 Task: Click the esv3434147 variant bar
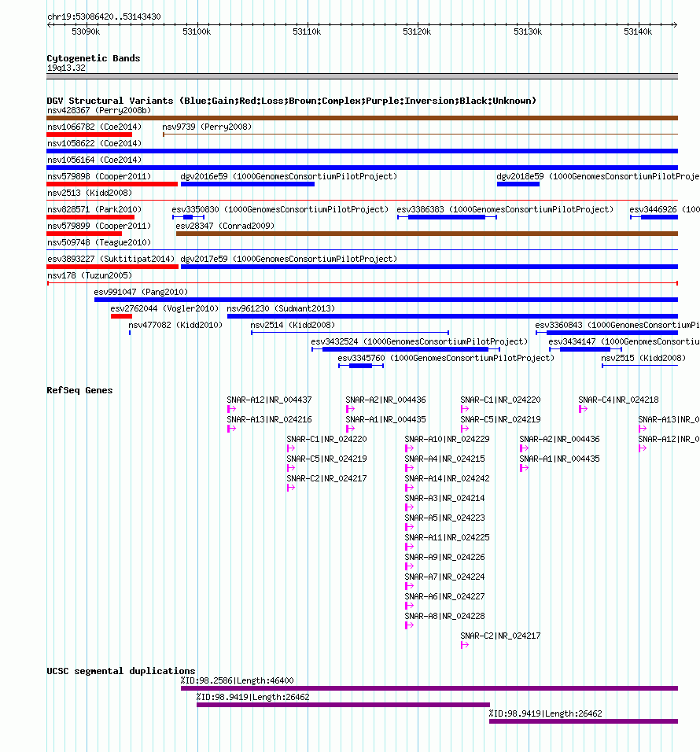[x=585, y=349]
